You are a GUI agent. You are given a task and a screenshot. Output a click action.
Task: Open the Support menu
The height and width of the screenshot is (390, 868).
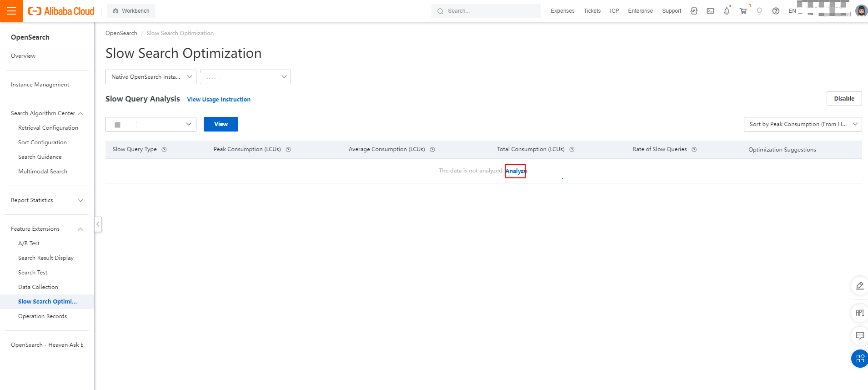[672, 11]
